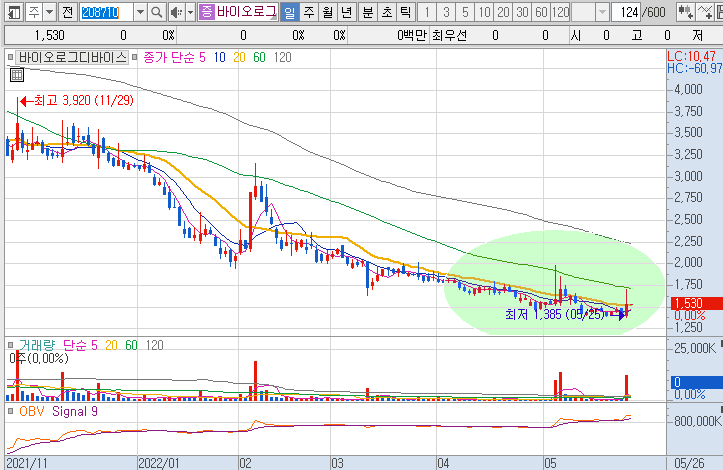Click the 바이오로그 stock name box
This screenshot has width=723, height=470.
click(x=247, y=12)
